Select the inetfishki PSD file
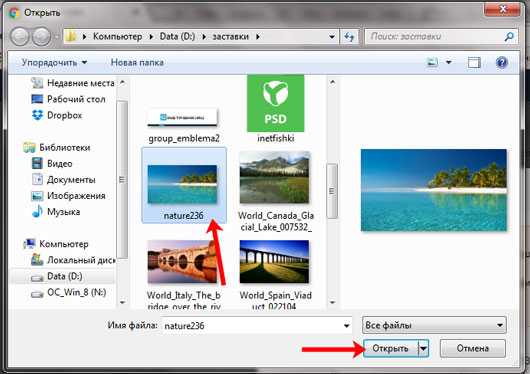 (x=275, y=103)
